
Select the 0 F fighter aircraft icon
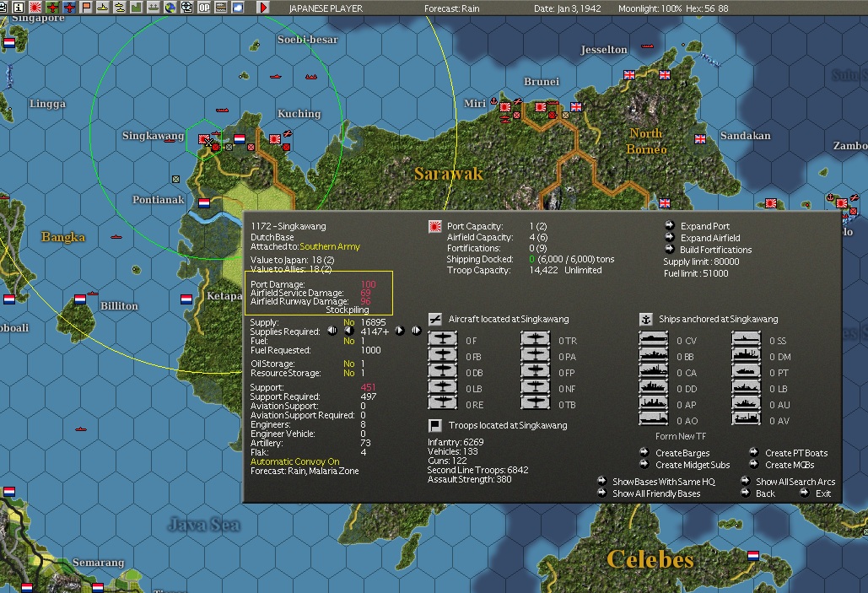click(x=442, y=339)
